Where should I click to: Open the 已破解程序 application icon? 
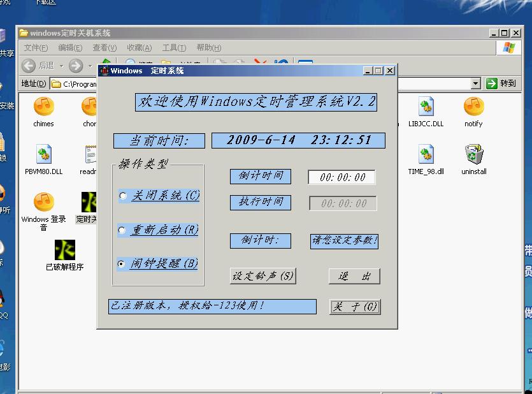pos(65,250)
